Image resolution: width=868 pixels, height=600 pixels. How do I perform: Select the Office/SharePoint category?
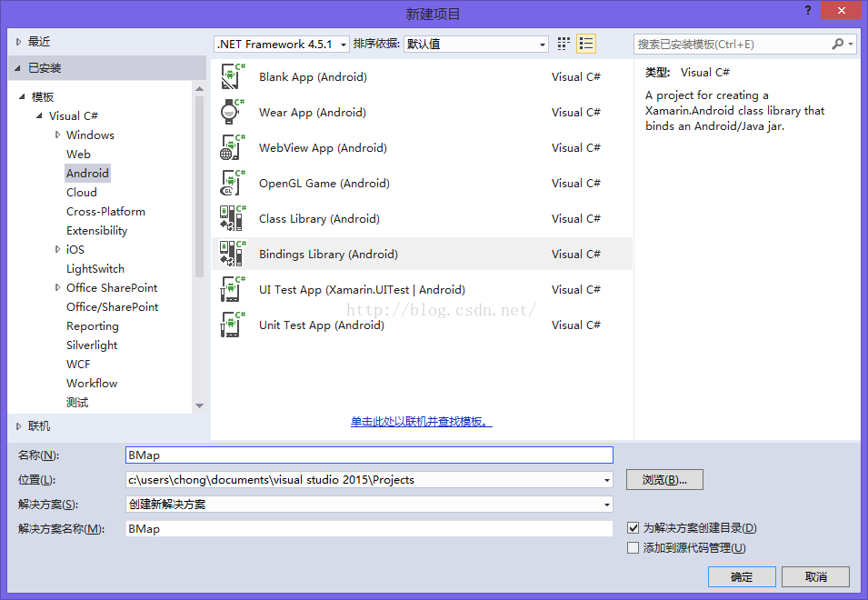coord(113,306)
